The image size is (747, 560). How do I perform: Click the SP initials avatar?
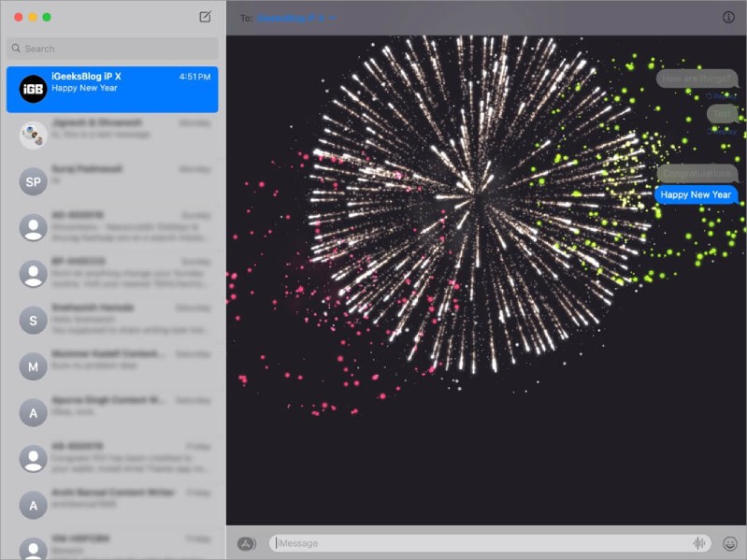click(x=34, y=181)
